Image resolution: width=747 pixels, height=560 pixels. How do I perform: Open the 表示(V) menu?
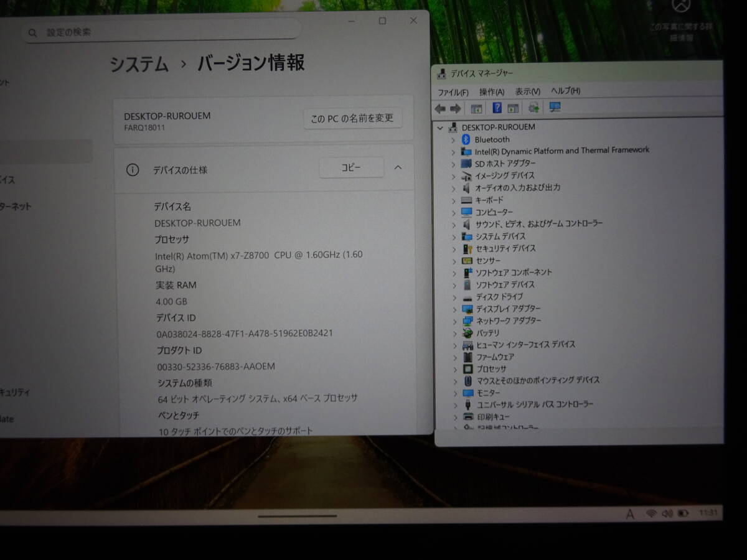click(x=528, y=91)
